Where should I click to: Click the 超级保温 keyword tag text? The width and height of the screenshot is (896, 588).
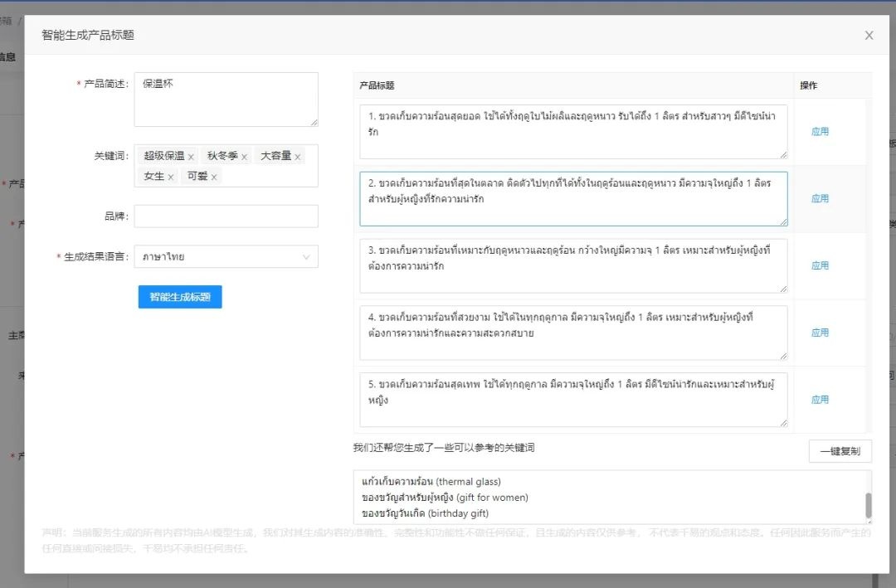tap(164, 155)
